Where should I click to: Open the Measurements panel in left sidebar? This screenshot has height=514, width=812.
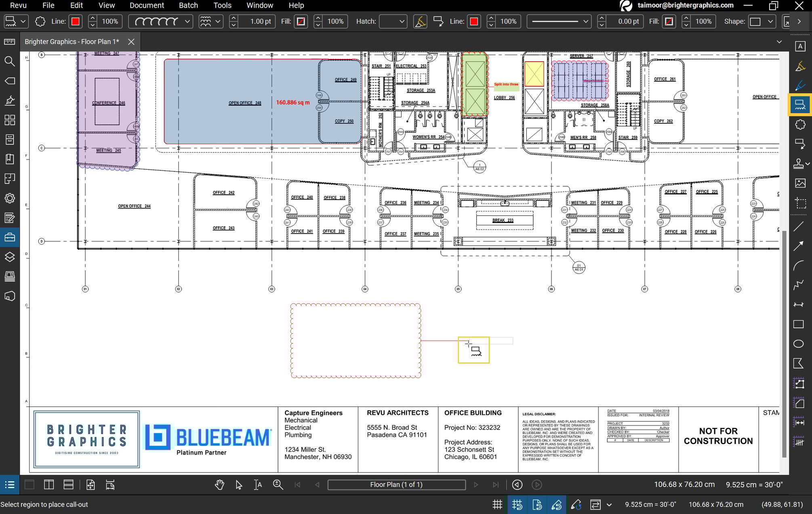(9, 41)
